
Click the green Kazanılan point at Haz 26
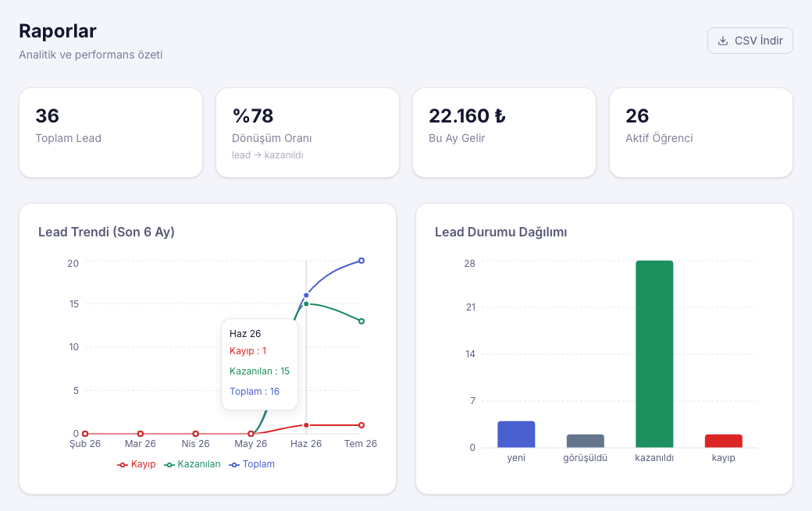coord(306,303)
